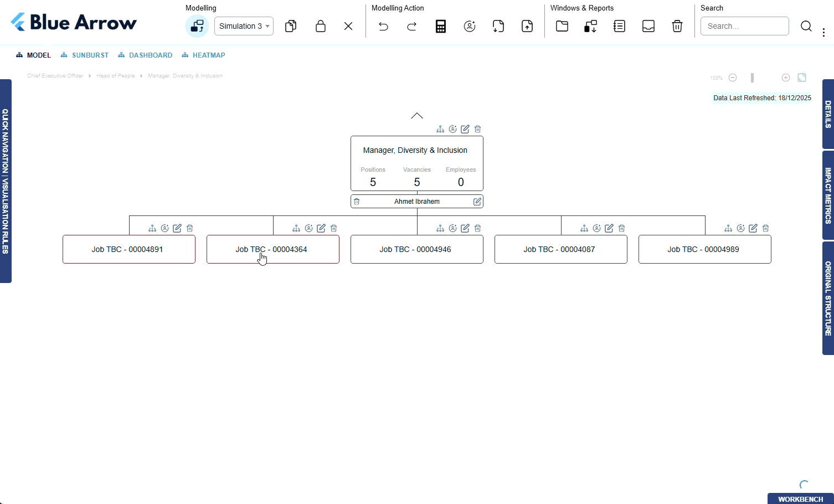
Task: Edit Job TBC - 00004946 with the pencil icon
Action: coord(465,228)
